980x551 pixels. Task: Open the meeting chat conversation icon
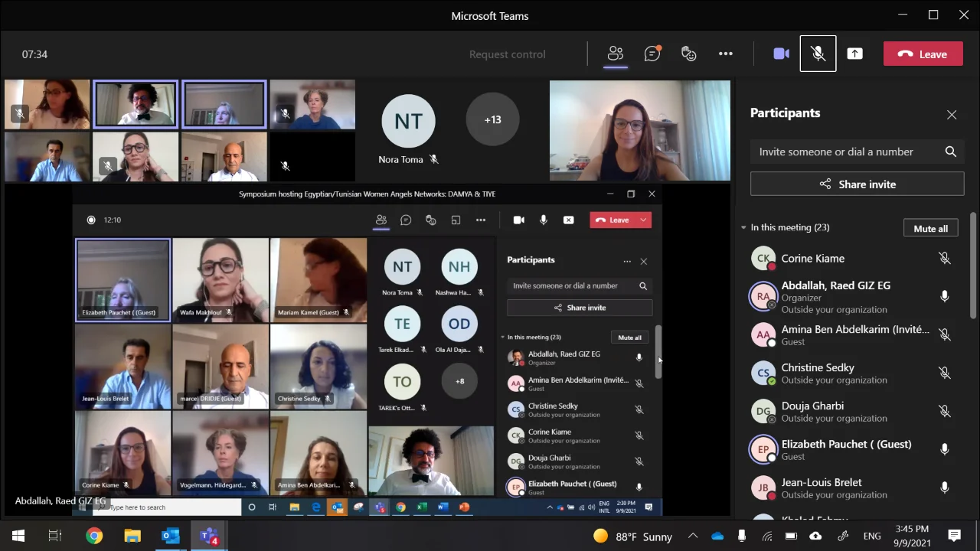tap(652, 54)
